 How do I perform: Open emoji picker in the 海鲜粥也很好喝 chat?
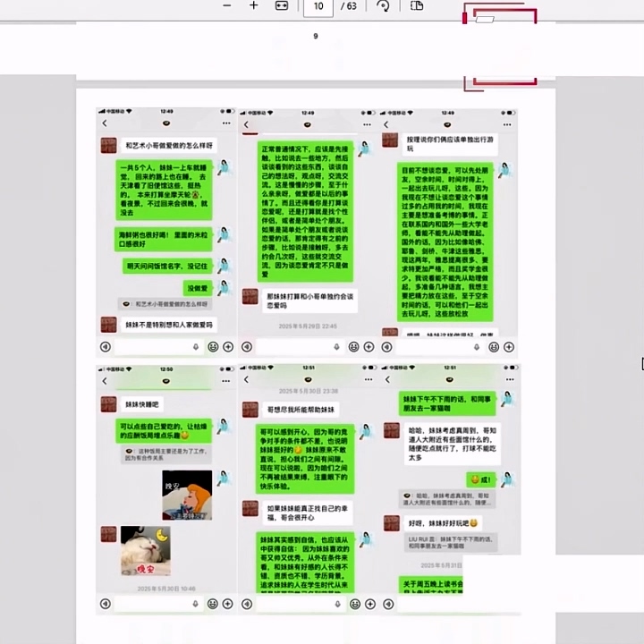213,347
